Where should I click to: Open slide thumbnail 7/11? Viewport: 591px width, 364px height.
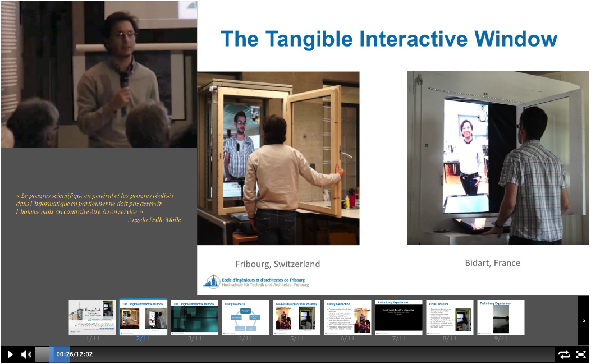point(399,317)
